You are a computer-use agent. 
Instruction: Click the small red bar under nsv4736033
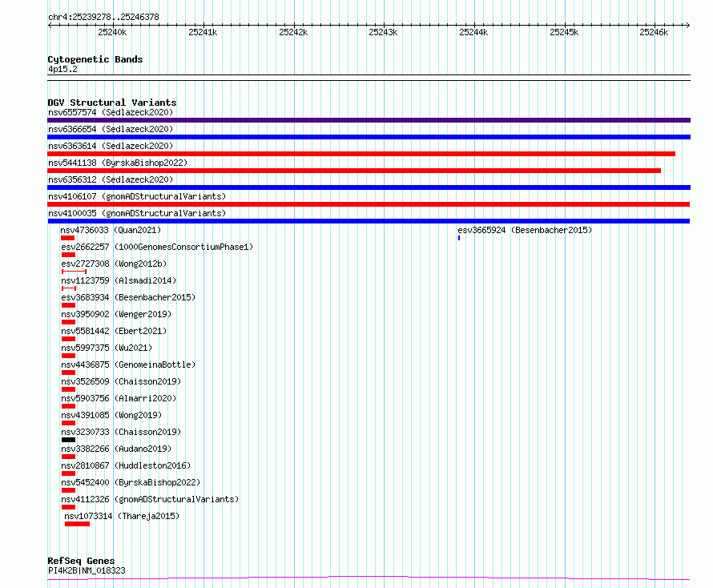[x=68, y=238]
